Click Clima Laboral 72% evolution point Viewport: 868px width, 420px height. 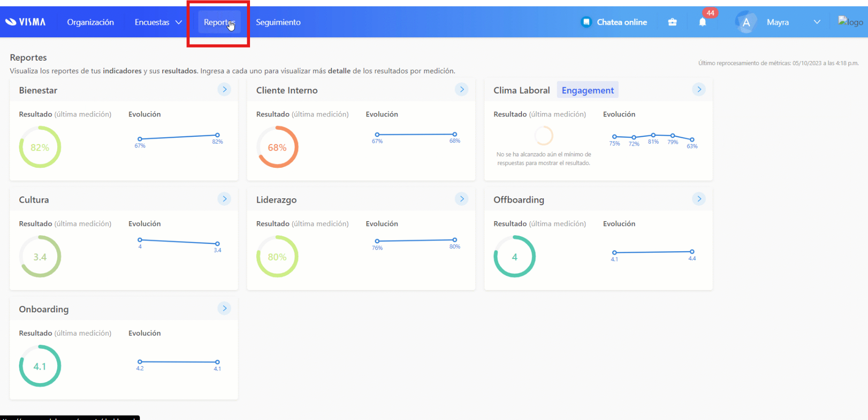(x=634, y=138)
